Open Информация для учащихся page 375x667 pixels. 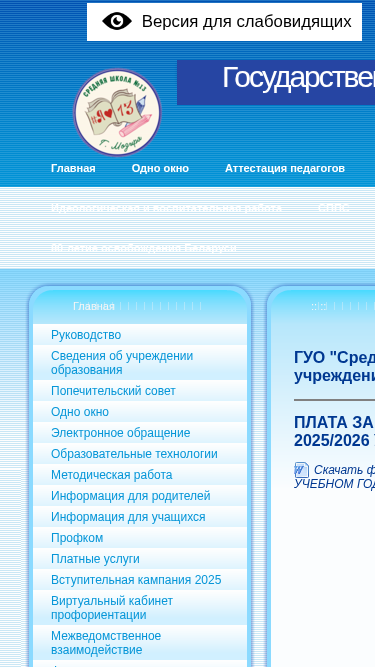[128, 517]
